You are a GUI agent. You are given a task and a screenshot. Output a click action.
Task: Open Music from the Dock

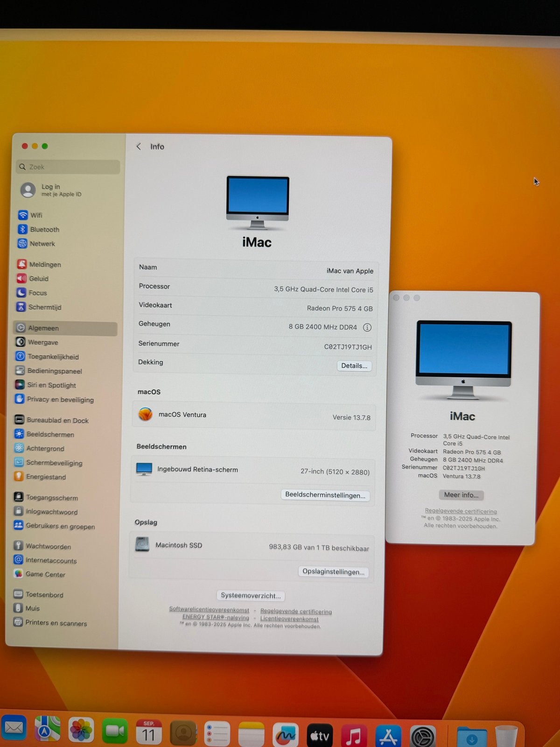(354, 736)
